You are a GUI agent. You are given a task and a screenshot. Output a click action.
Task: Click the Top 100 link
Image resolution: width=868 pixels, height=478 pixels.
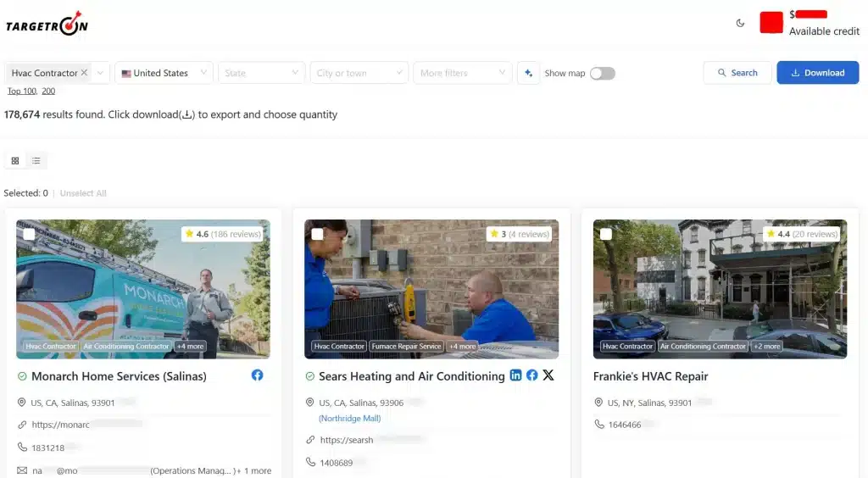coord(22,91)
